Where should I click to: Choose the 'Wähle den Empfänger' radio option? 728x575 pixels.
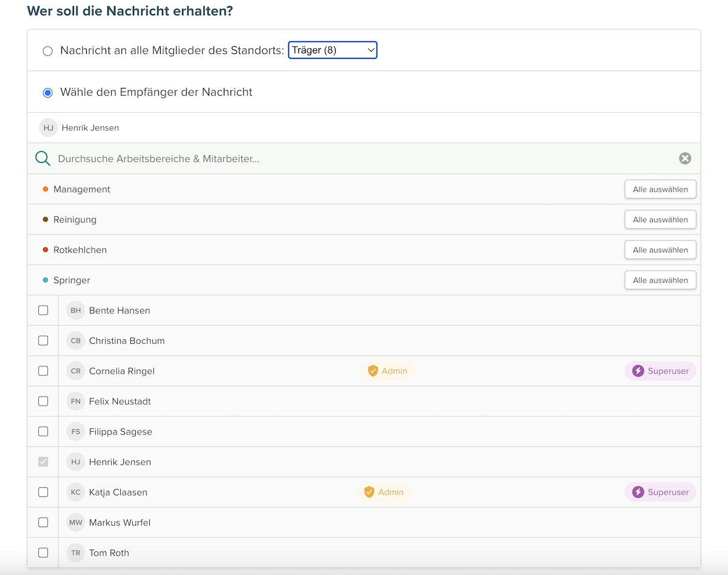(x=48, y=93)
